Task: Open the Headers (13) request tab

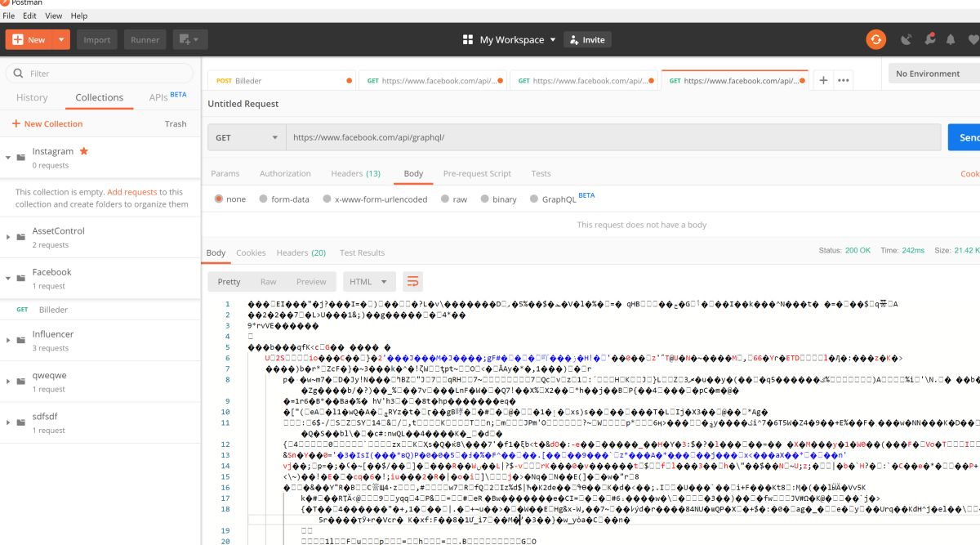Action: pos(355,173)
